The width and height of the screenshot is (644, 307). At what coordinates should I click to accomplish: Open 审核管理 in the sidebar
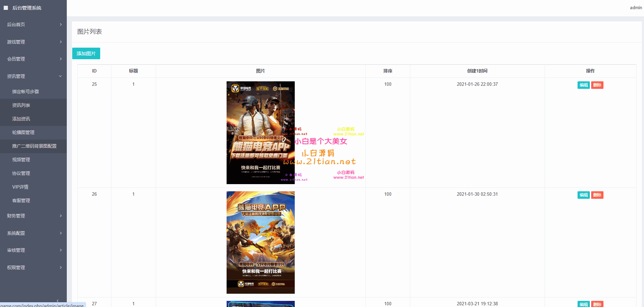[33, 250]
